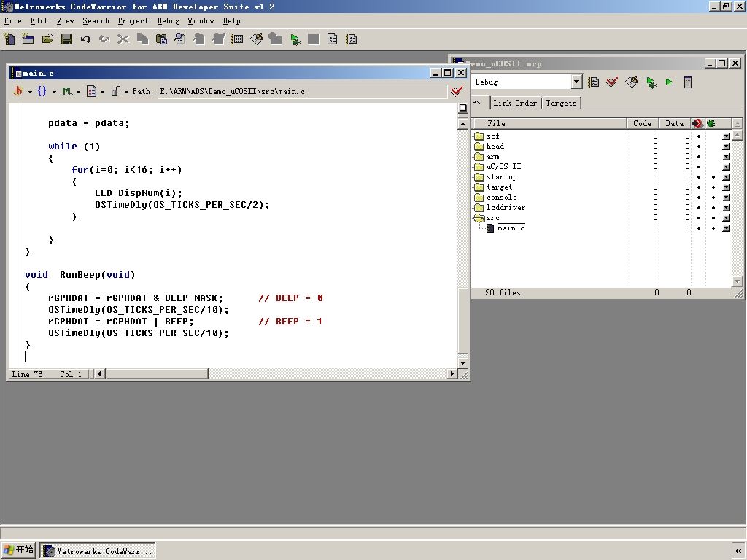Image resolution: width=747 pixels, height=560 pixels.
Task: Click the Redo toolbar icon
Action: [x=104, y=39]
